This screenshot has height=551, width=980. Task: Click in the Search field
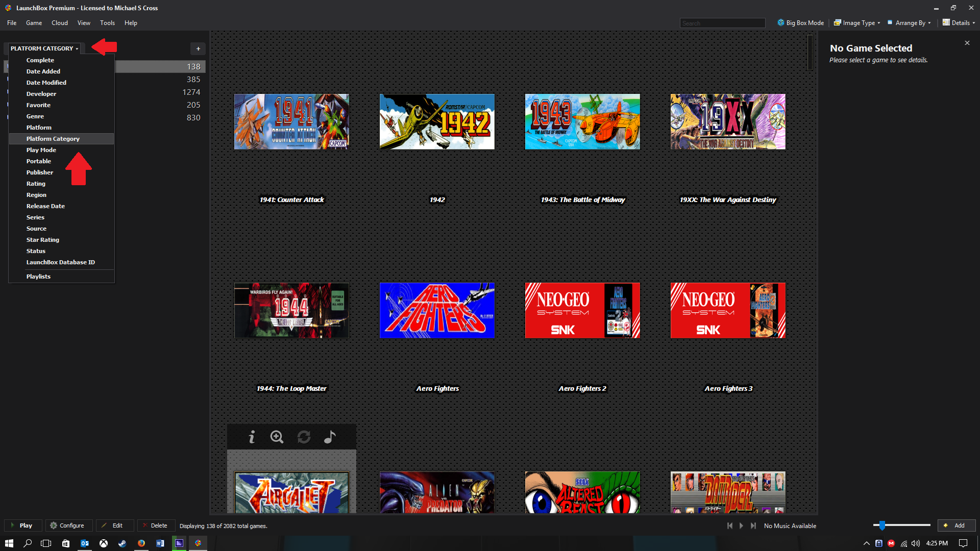tap(722, 23)
